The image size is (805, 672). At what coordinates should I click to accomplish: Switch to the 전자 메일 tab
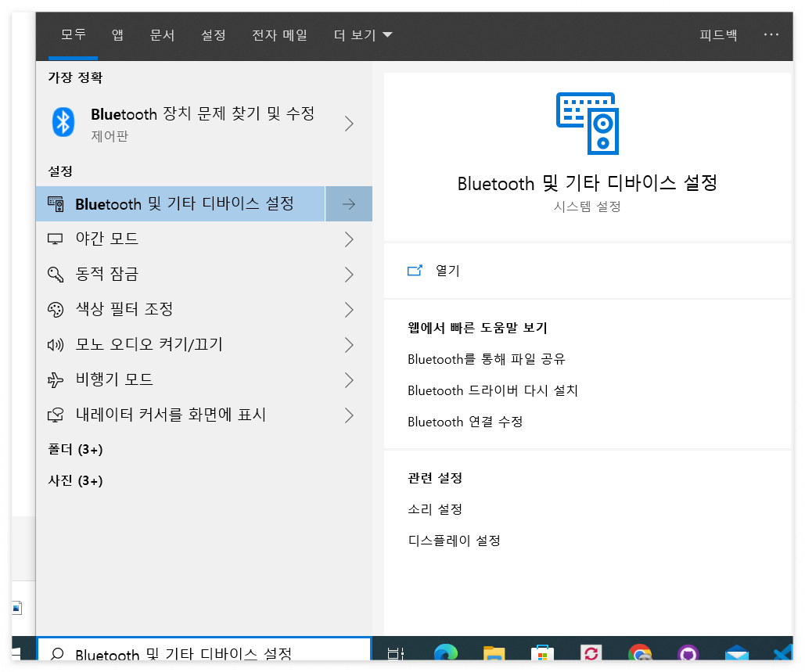pos(280,35)
